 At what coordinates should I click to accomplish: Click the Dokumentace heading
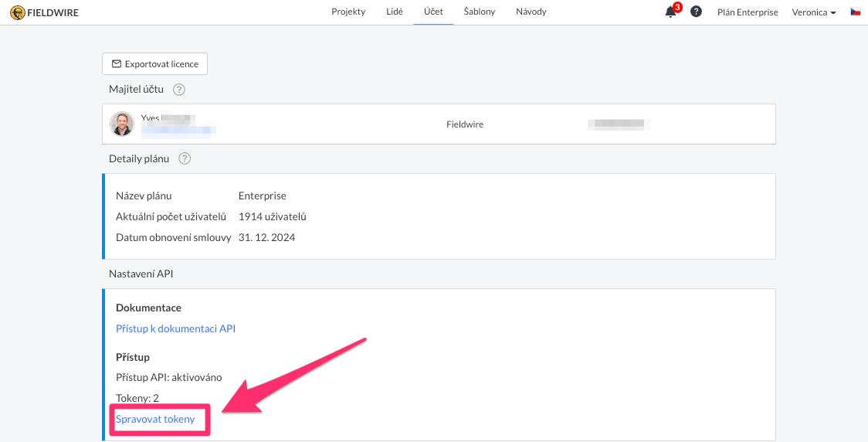pyautogui.click(x=148, y=308)
